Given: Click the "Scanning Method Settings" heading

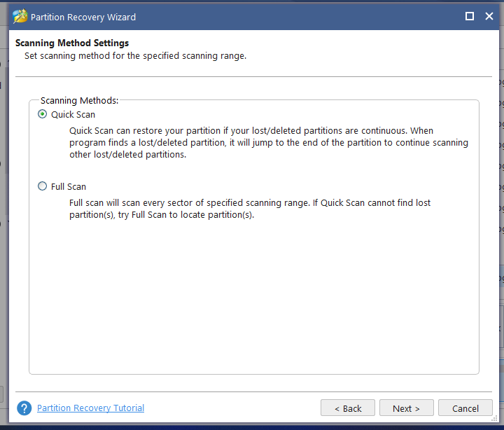Looking at the screenshot, I should click(72, 43).
